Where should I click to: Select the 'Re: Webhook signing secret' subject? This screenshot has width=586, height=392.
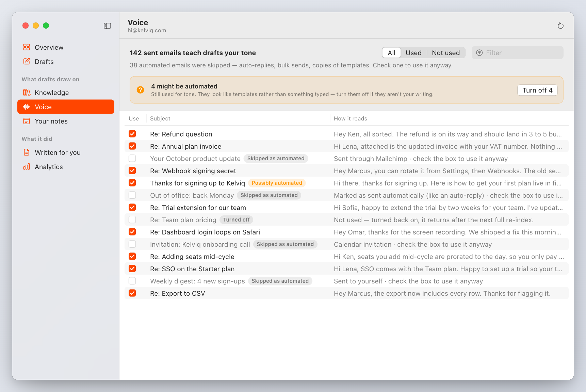point(193,171)
